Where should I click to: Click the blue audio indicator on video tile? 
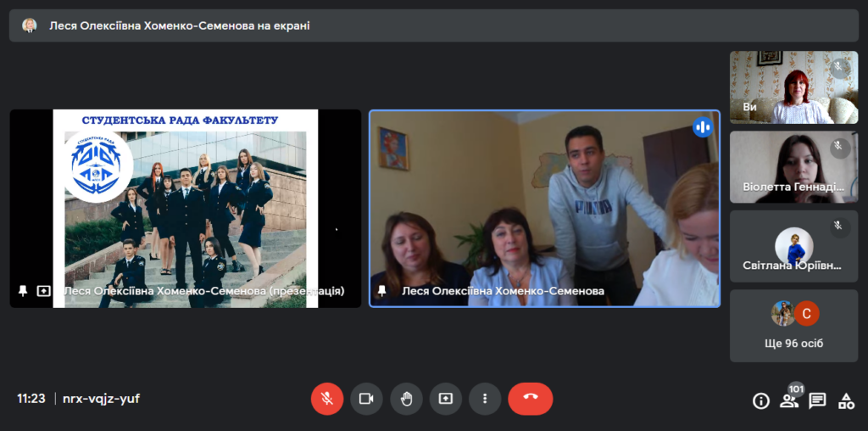[702, 127]
